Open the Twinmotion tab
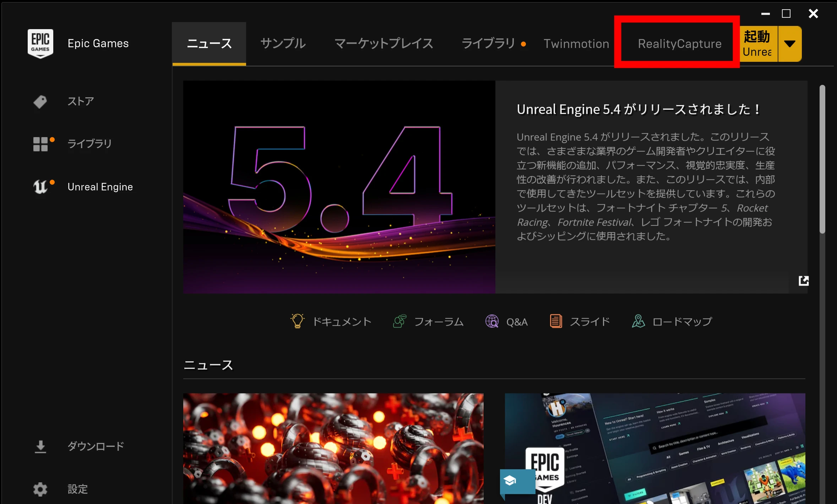The width and height of the screenshot is (837, 504). click(576, 44)
